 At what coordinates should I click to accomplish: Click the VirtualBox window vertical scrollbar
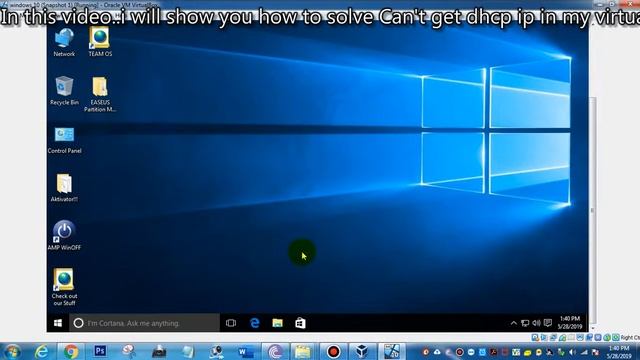tap(593, 210)
